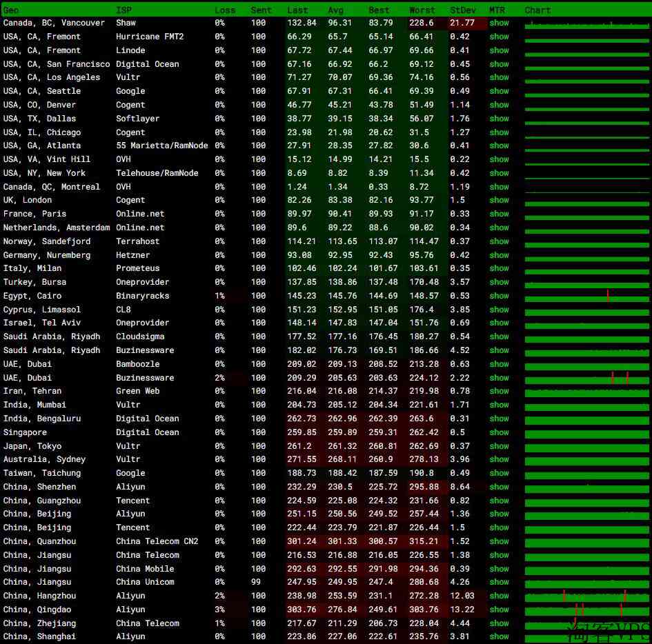Show MTR for USA, IL, Chicago
The image size is (652, 644).
pos(499,132)
